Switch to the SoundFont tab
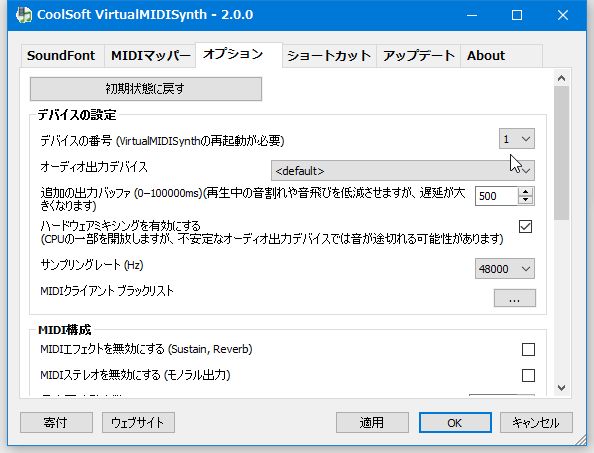The height and width of the screenshot is (453, 594). (62, 56)
